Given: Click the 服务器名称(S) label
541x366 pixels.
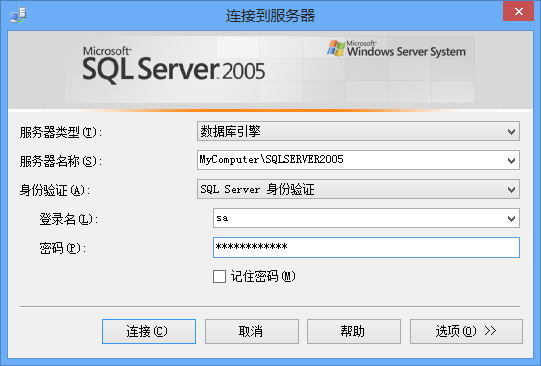Looking at the screenshot, I should (x=61, y=161).
